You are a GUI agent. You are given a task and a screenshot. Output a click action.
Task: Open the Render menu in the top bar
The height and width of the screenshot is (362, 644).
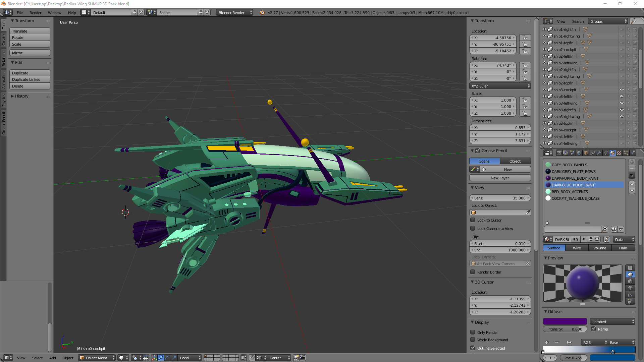35,12
